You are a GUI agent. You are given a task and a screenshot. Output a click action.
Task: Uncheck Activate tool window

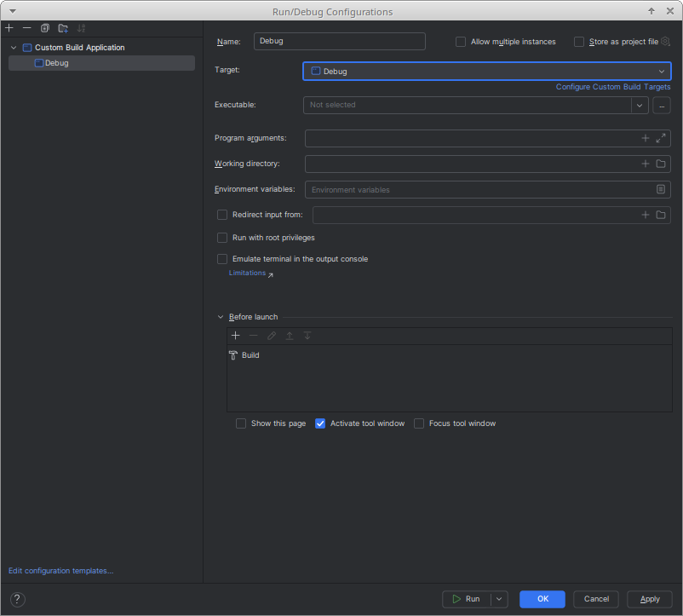(x=320, y=423)
